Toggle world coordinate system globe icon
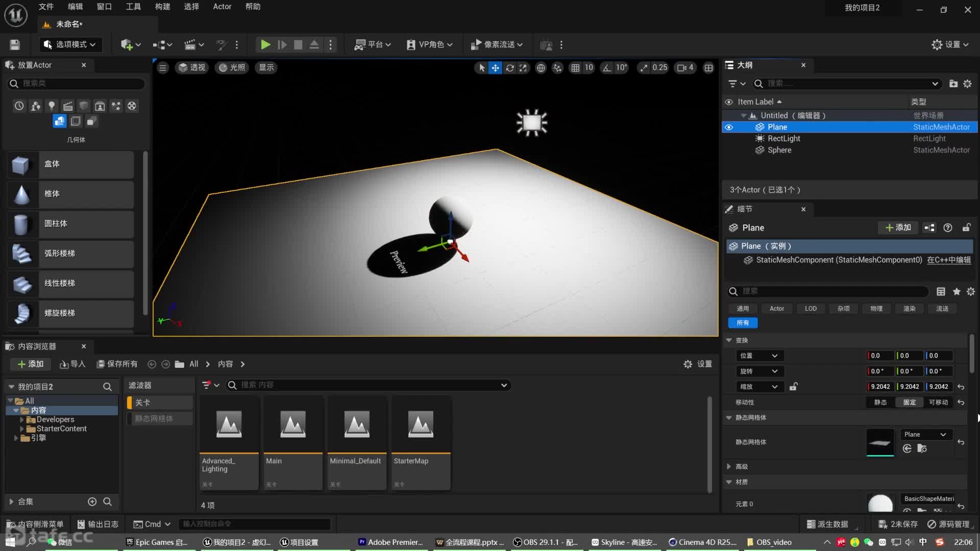This screenshot has height=551, width=980. [x=541, y=68]
